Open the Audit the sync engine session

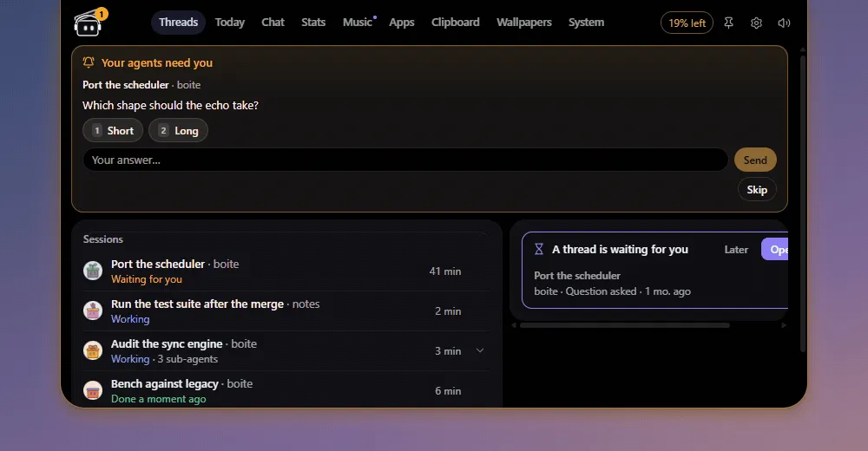286,351
